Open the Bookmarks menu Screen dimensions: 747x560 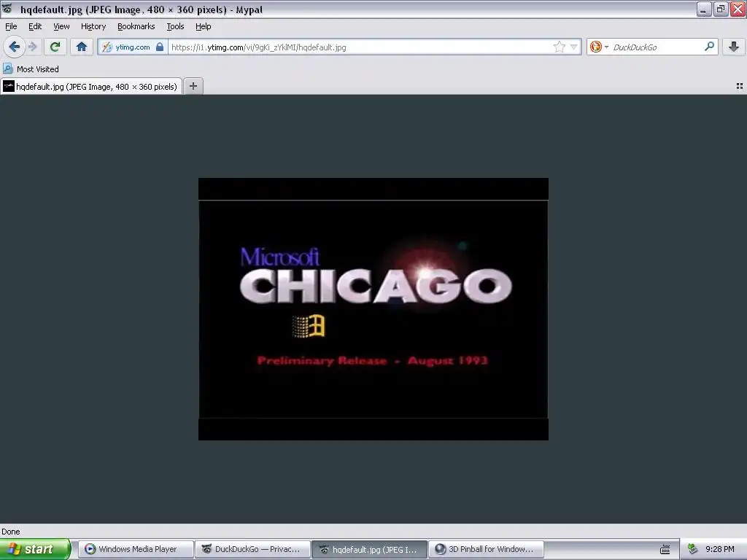click(136, 26)
